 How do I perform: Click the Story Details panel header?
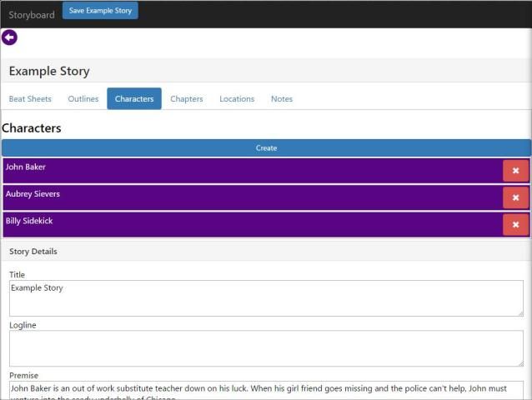266,251
